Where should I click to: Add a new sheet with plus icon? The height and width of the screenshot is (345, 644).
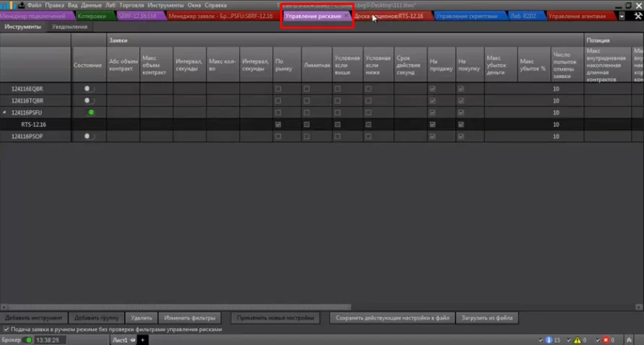point(142,340)
